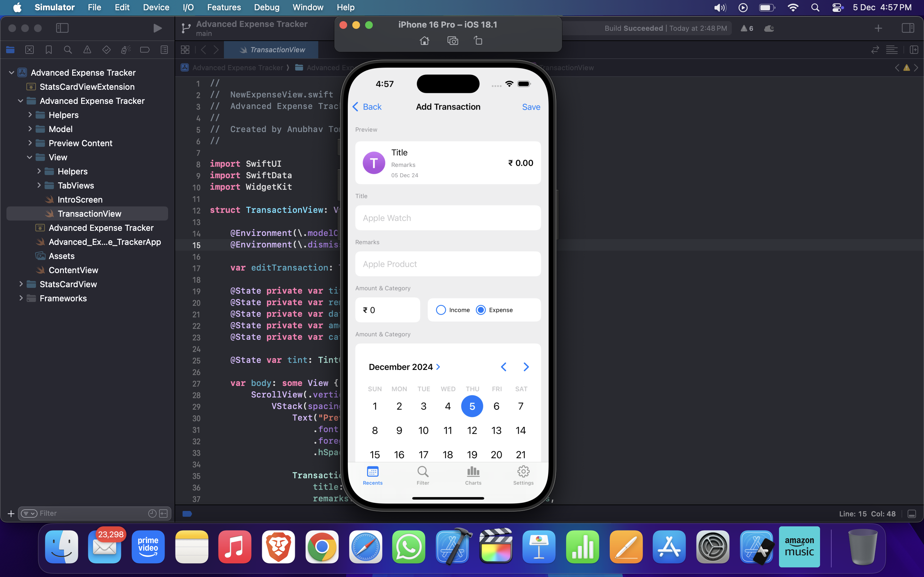Viewport: 924px width, 577px height.
Task: Take a screenshot using the simulator camera icon
Action: click(x=452, y=40)
